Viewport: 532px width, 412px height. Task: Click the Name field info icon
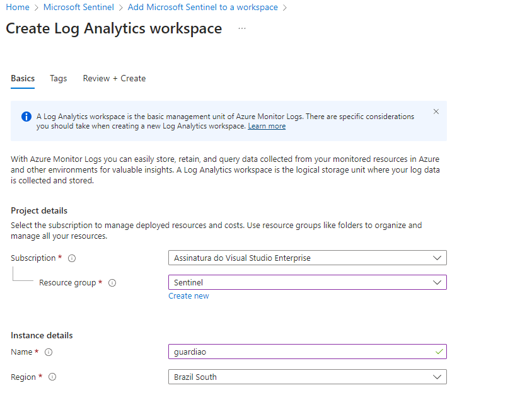[49, 352]
